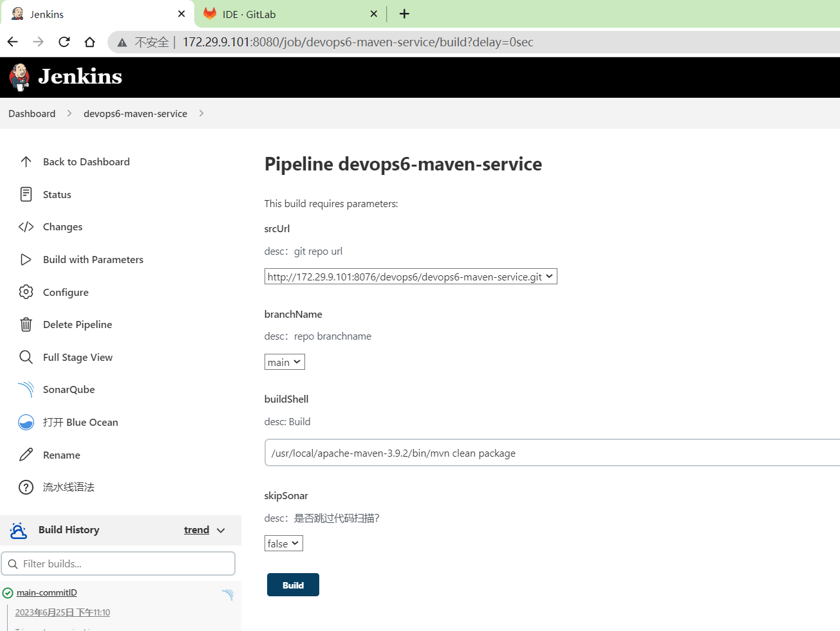Click the browser forward arrow
Screen dimensions: 840x631
pyautogui.click(x=39, y=42)
